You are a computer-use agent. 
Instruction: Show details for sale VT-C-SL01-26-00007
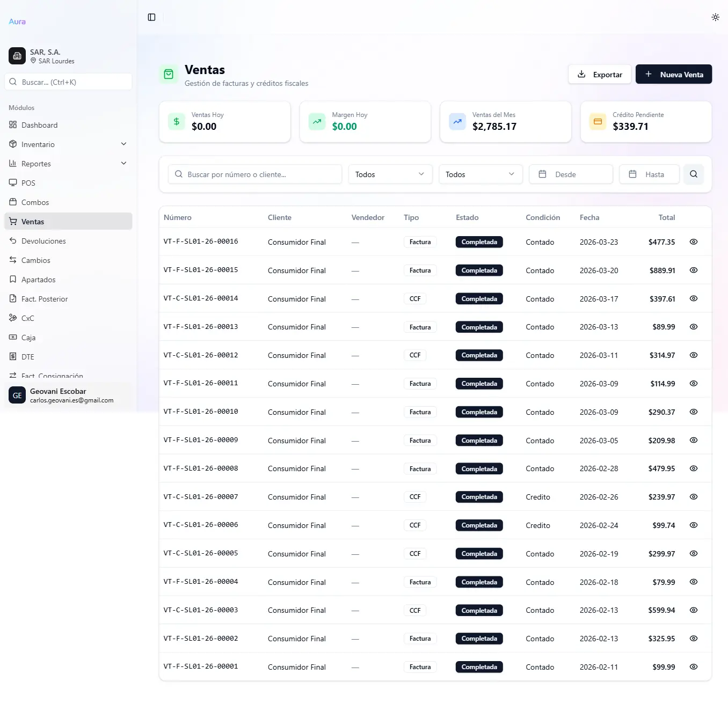coord(693,496)
